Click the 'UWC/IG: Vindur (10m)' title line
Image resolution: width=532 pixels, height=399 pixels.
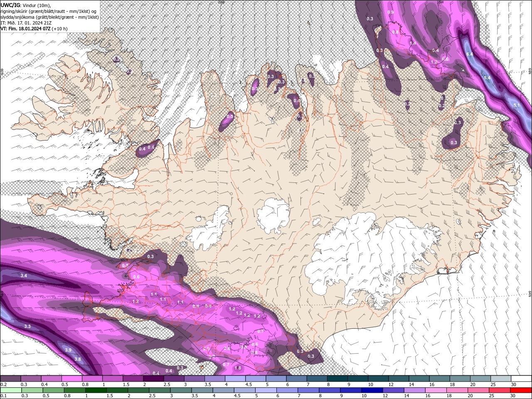click(x=26, y=5)
